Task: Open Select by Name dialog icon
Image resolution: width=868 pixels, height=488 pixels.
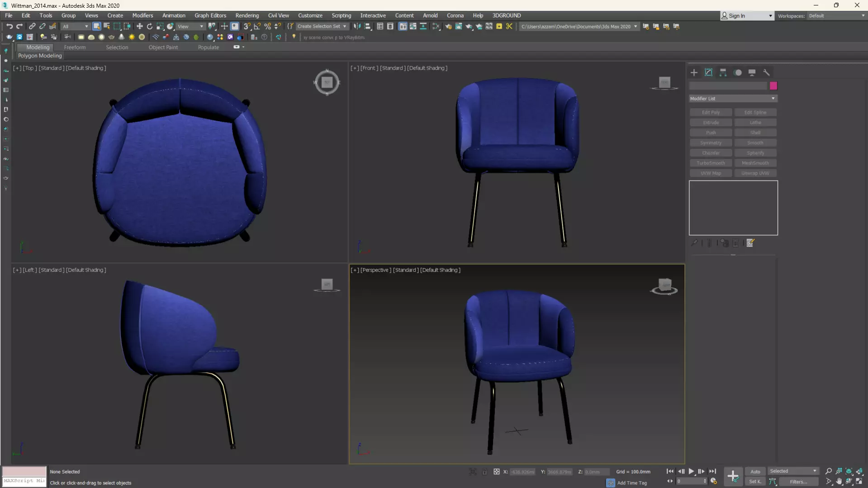Action: coord(107,26)
